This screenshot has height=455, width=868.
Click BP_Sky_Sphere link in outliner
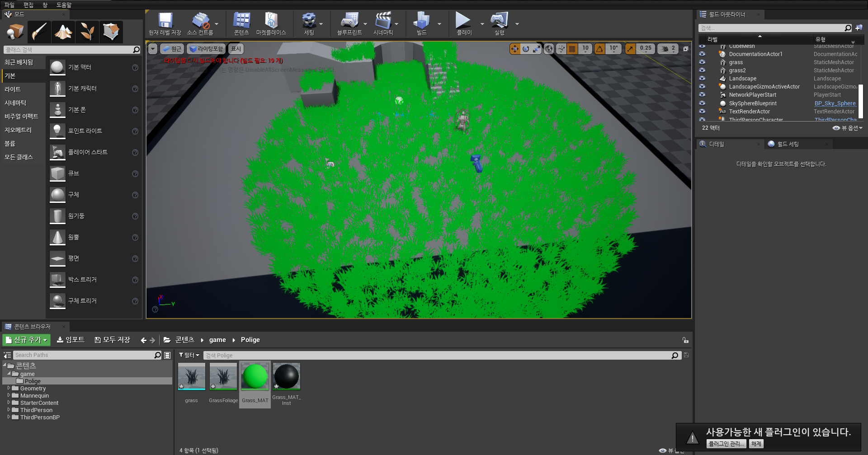point(835,103)
